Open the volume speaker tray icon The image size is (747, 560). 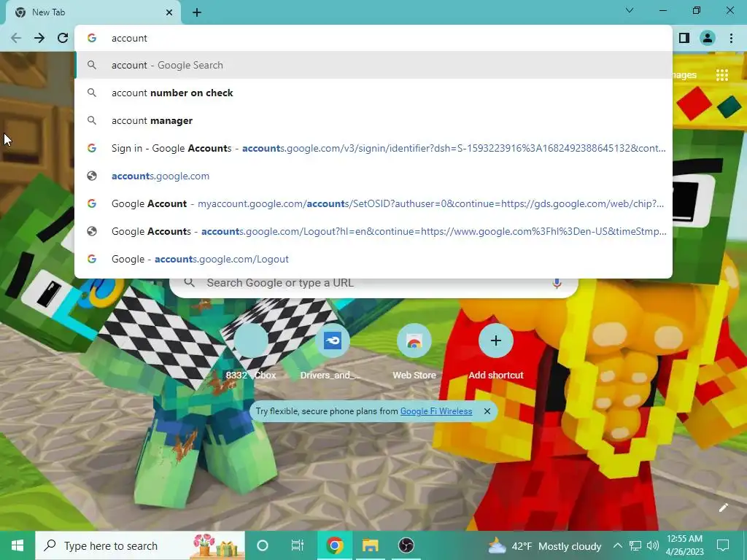pyautogui.click(x=653, y=545)
